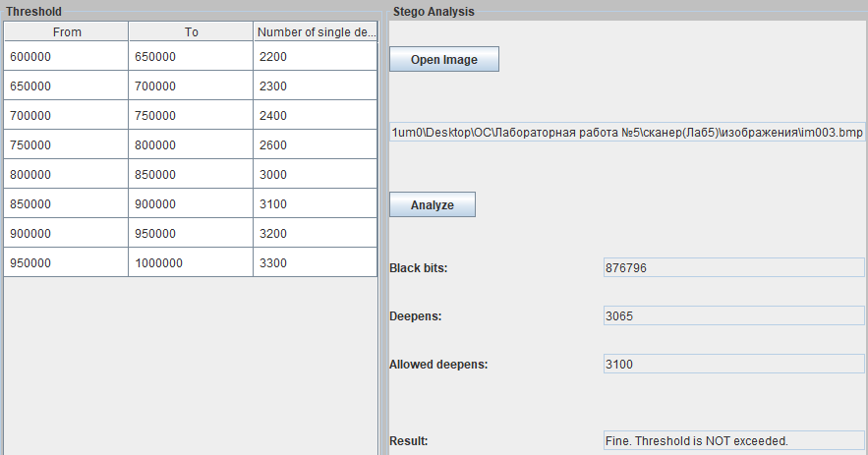Viewport: 868px width, 455px height.
Task: Select the image file path field
Action: tap(627, 133)
